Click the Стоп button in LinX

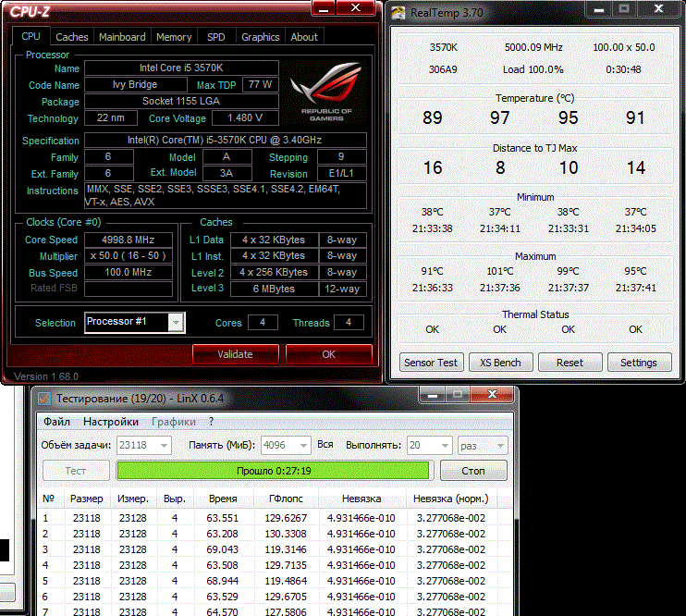tap(473, 471)
